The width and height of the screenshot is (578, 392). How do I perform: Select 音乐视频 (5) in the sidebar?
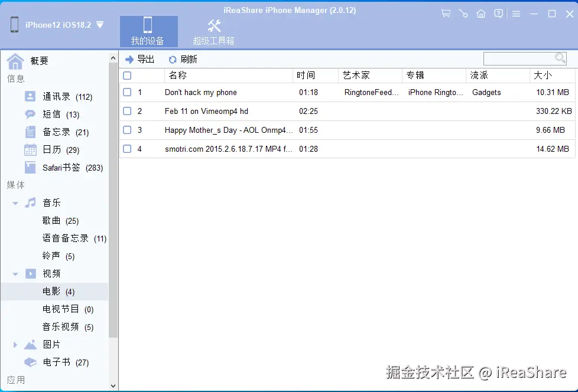(68, 327)
